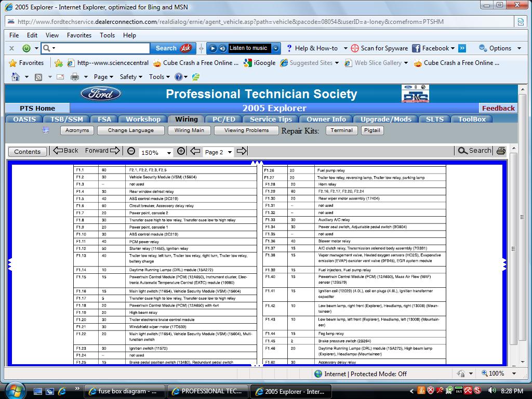Screen dimensions: 532x399
Task: Click the Read Mail icon
Action: [x=60, y=77]
